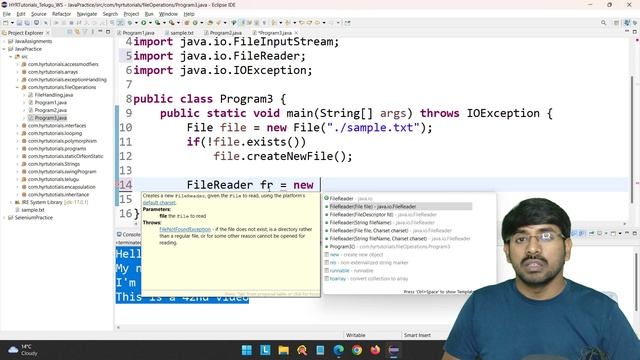The width and height of the screenshot is (640, 360).
Task: Select com.hyrtutorials.polymorphism package
Action: point(62,141)
